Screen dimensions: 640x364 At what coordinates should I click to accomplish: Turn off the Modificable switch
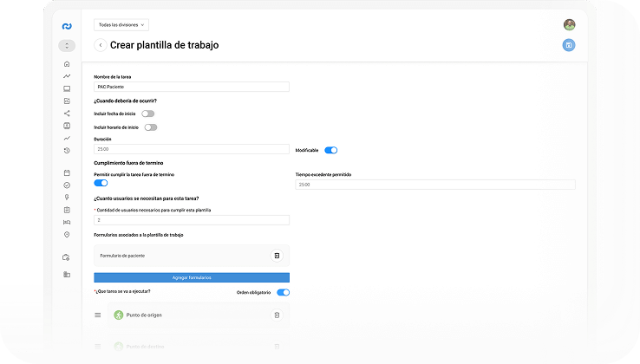point(330,150)
